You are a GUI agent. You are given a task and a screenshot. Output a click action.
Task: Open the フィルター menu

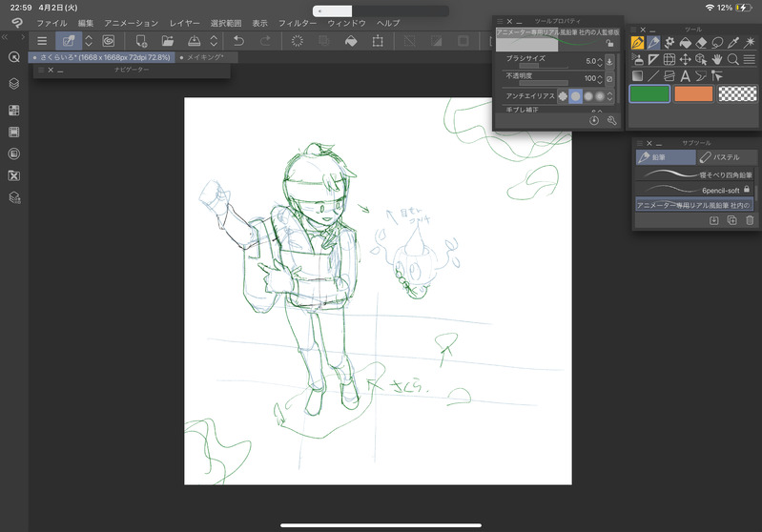[298, 22]
